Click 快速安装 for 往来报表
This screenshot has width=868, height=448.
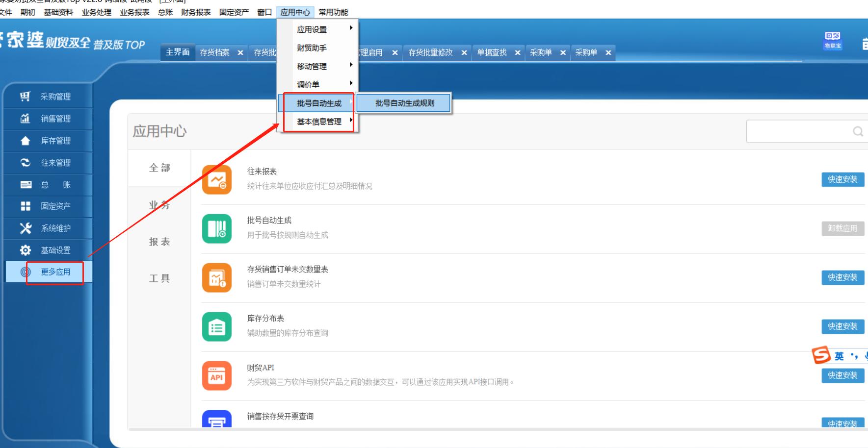pos(843,179)
